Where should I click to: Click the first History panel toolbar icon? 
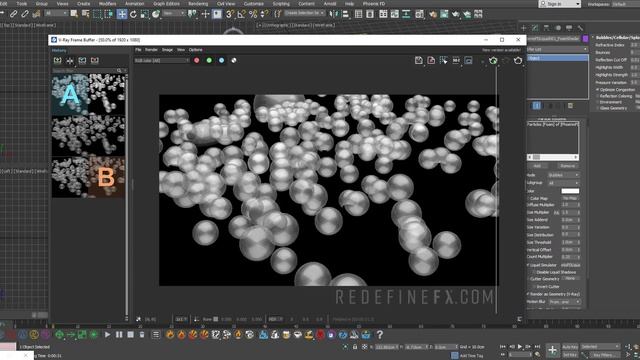58,60
